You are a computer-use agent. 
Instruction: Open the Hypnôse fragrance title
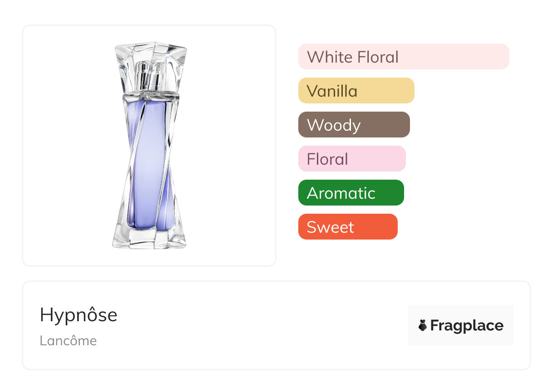(x=79, y=315)
